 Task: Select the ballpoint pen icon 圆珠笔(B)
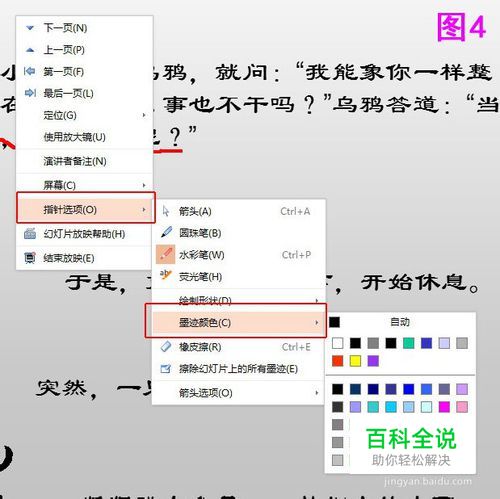pyautogui.click(x=166, y=232)
